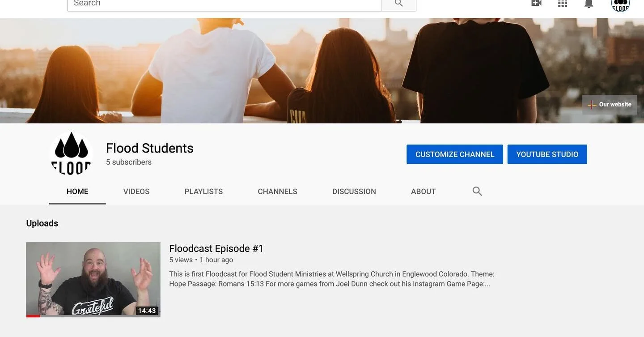Screen dimensions: 644x337
Task: Go to the CHANNELS tab
Action: 277,192
